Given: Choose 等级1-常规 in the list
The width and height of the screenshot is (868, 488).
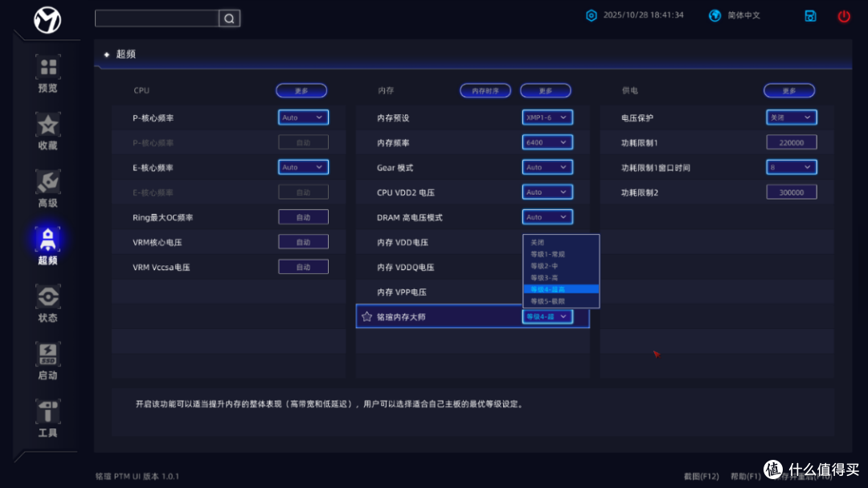Looking at the screenshot, I should tap(561, 254).
